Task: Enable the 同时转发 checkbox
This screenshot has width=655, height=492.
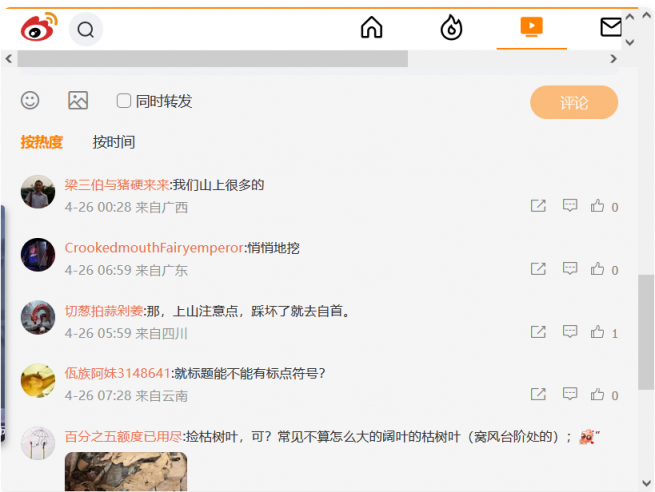Action: pos(124,100)
